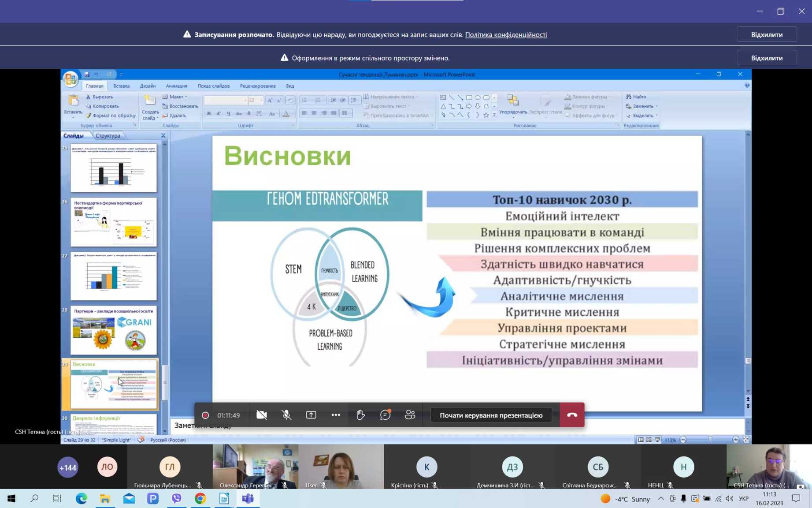Open Microsoft Edge from taskbar
Image resolution: width=812 pixels, height=508 pixels.
pos(81,499)
